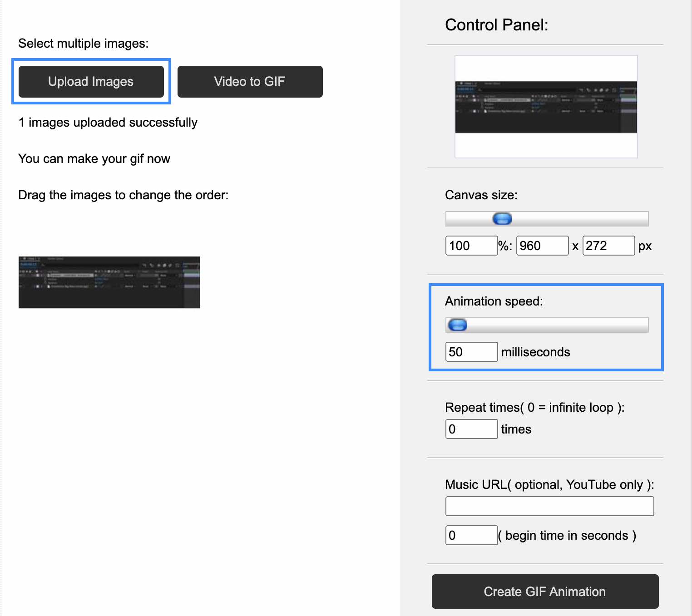Select the canvas height field showing 272
This screenshot has width=692, height=616.
(608, 246)
